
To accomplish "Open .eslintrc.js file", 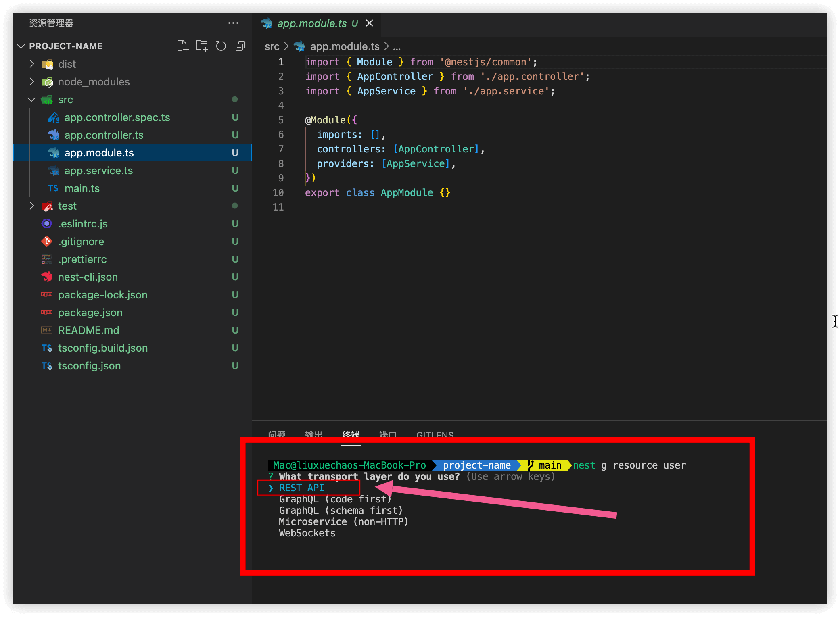I will (132, 224).
